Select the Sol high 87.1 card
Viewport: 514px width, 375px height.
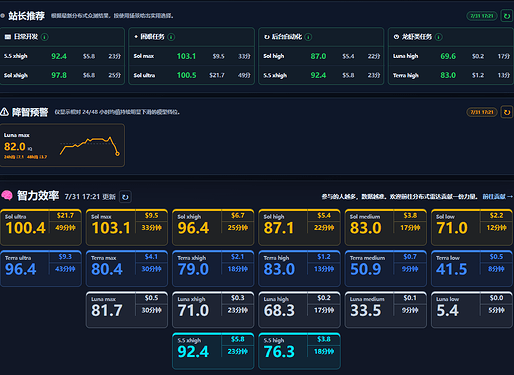pos(299,227)
